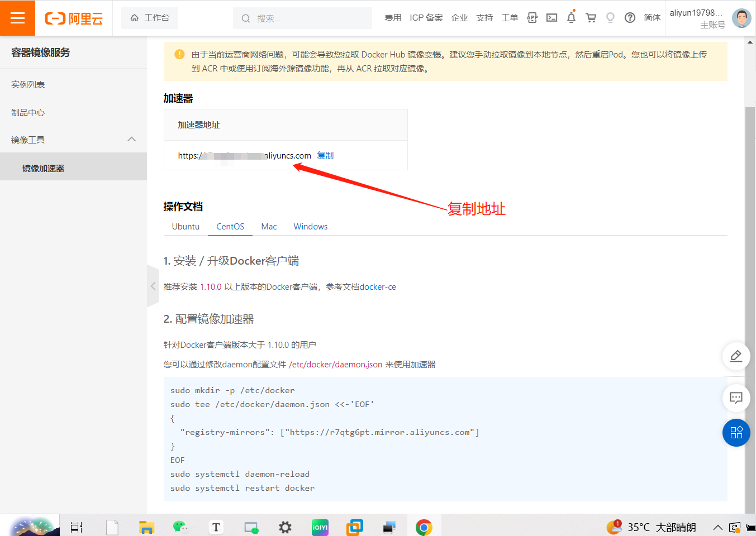
Task: Open the 支持 support menu
Action: coord(484,18)
